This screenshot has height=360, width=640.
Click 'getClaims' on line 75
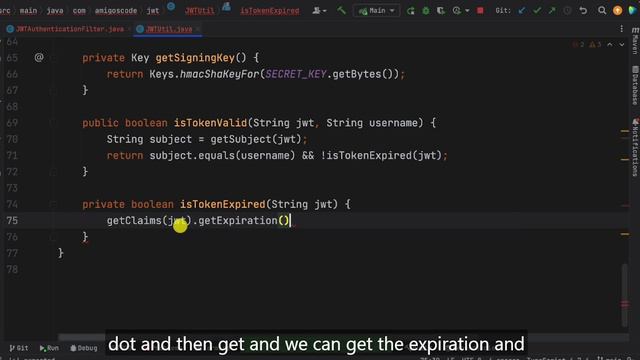click(x=134, y=220)
